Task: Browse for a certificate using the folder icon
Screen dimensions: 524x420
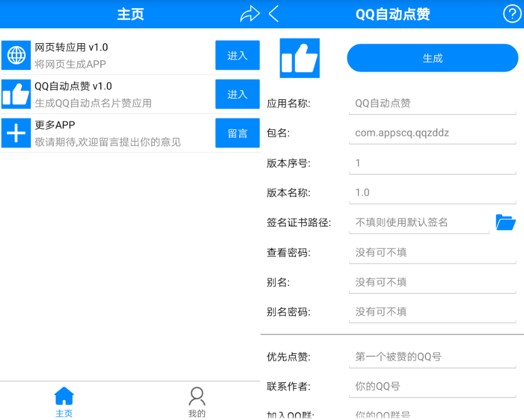Action: [506, 222]
